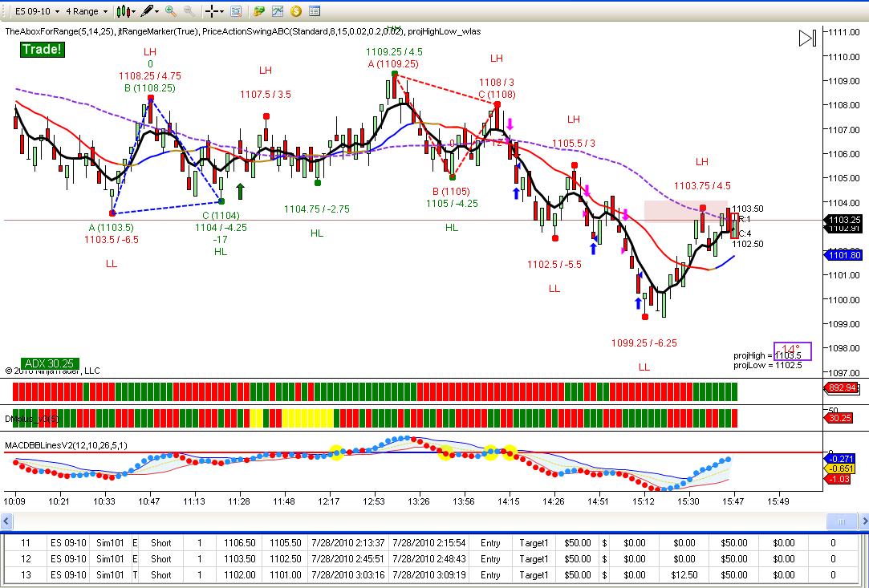869x588 pixels.
Task: Click the 1103.25 price marker on axis
Action: (845, 220)
